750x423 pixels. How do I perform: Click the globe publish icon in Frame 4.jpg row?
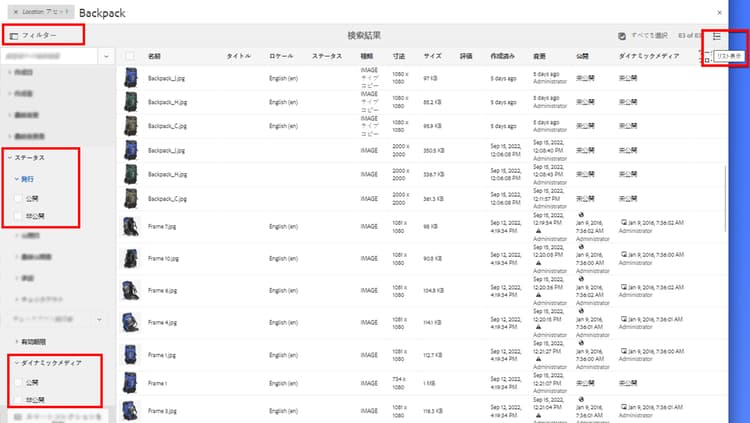[x=581, y=311]
